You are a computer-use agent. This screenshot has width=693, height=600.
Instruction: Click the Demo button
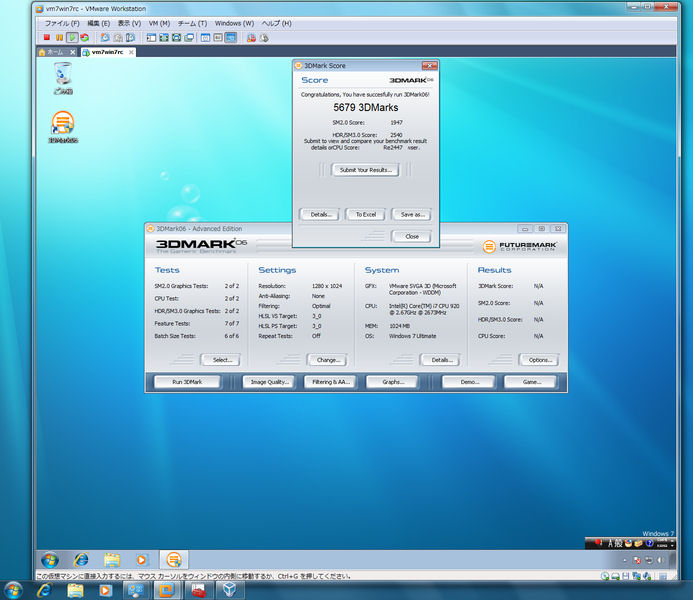click(469, 382)
